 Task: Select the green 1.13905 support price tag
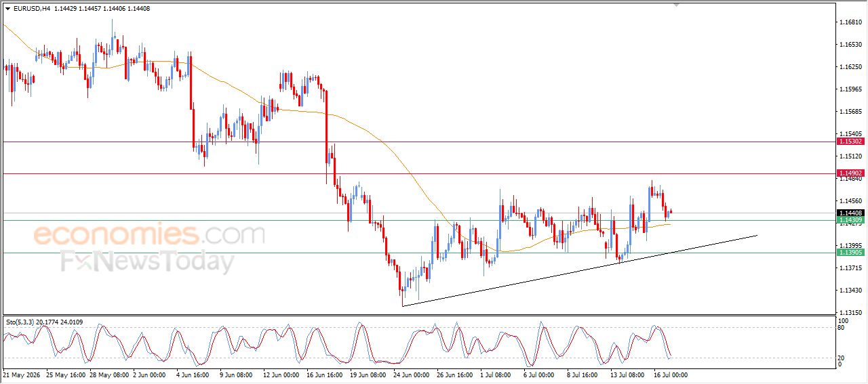coord(851,253)
